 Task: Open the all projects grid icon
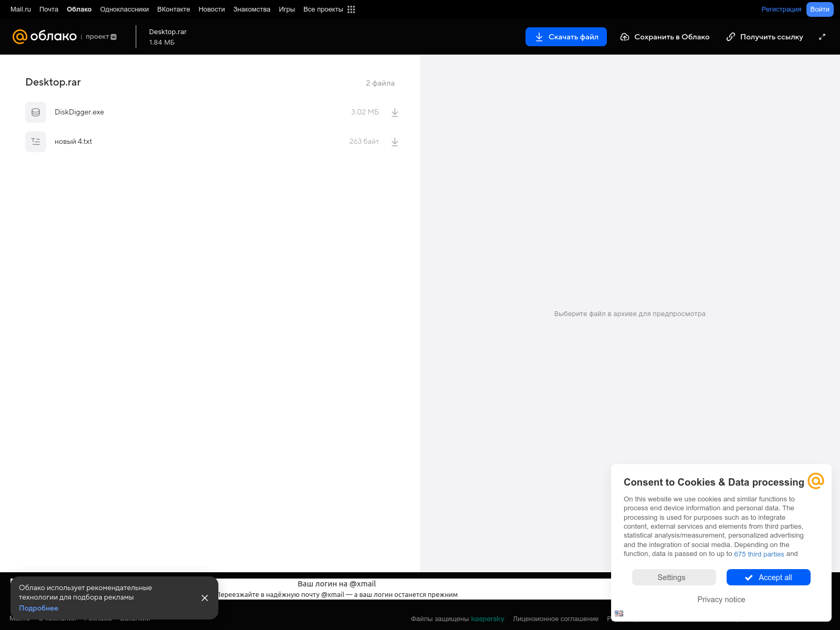[351, 9]
